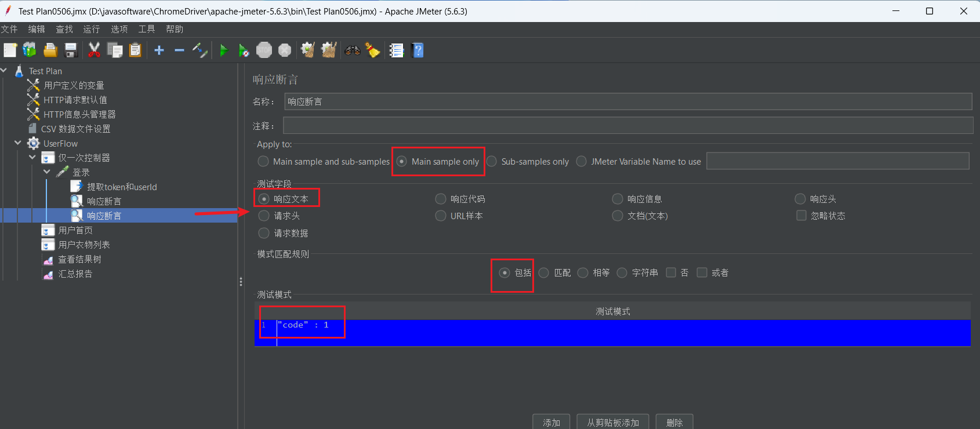Open the 选项 menu
980x429 pixels.
tap(119, 29)
